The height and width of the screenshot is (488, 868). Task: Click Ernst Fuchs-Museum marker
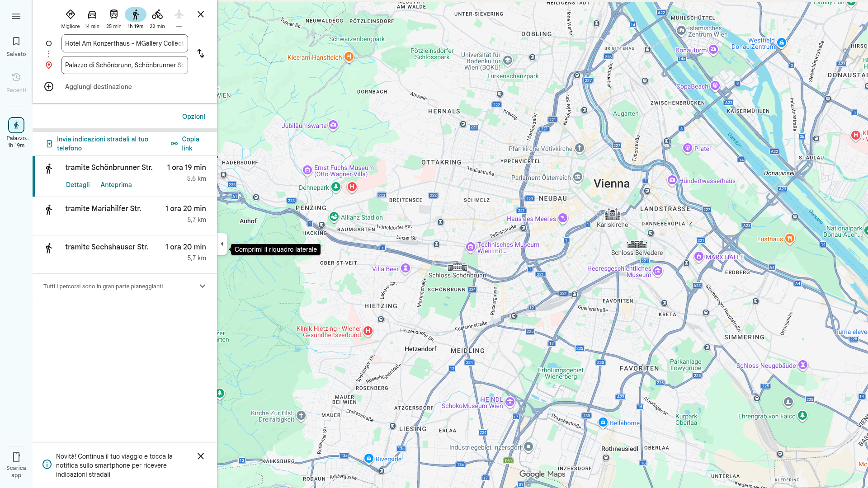click(x=307, y=170)
